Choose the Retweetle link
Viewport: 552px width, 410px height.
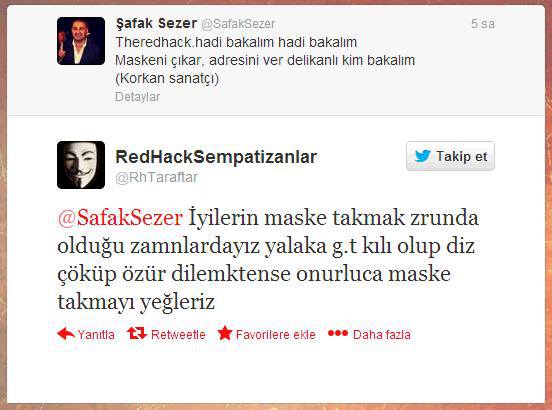[178, 334]
